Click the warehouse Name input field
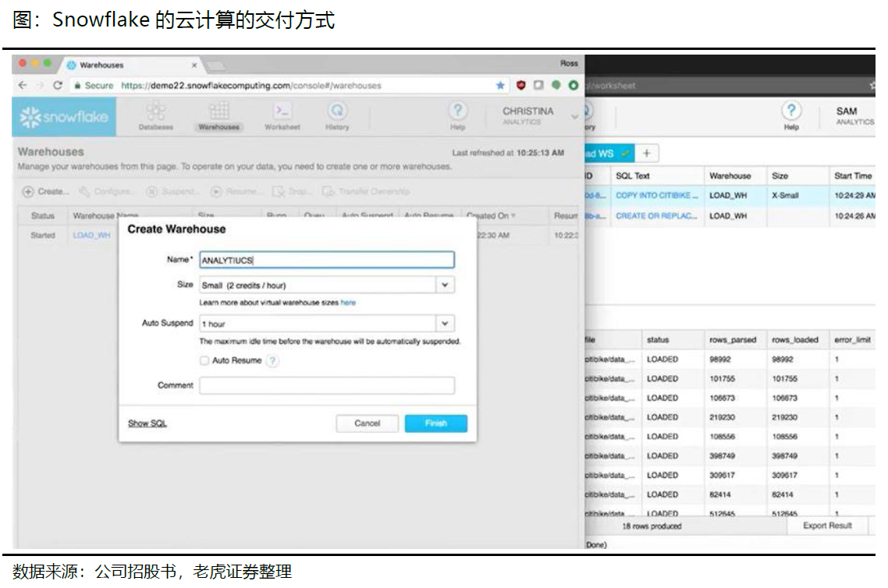Viewport: 888px width, 588px height. (327, 260)
